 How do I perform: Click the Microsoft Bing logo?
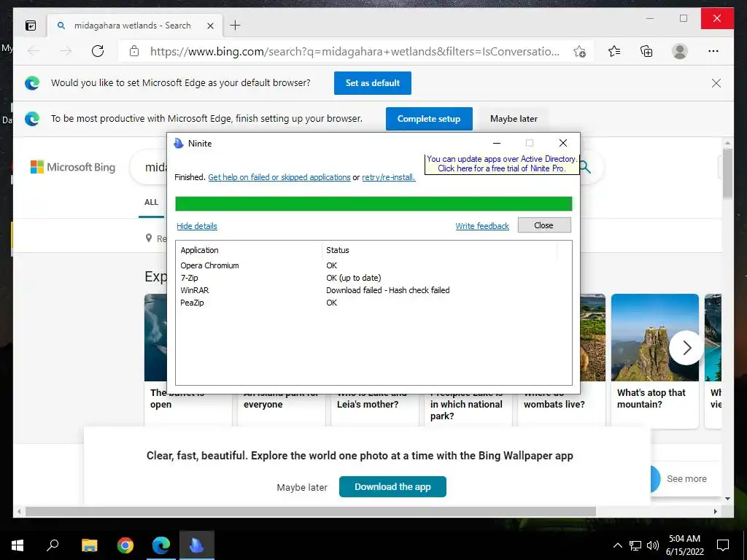pyautogui.click(x=73, y=167)
